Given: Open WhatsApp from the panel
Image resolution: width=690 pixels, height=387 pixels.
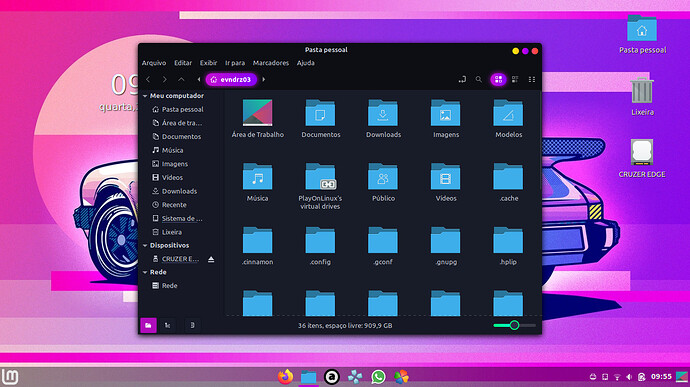Looking at the screenshot, I should (378, 377).
